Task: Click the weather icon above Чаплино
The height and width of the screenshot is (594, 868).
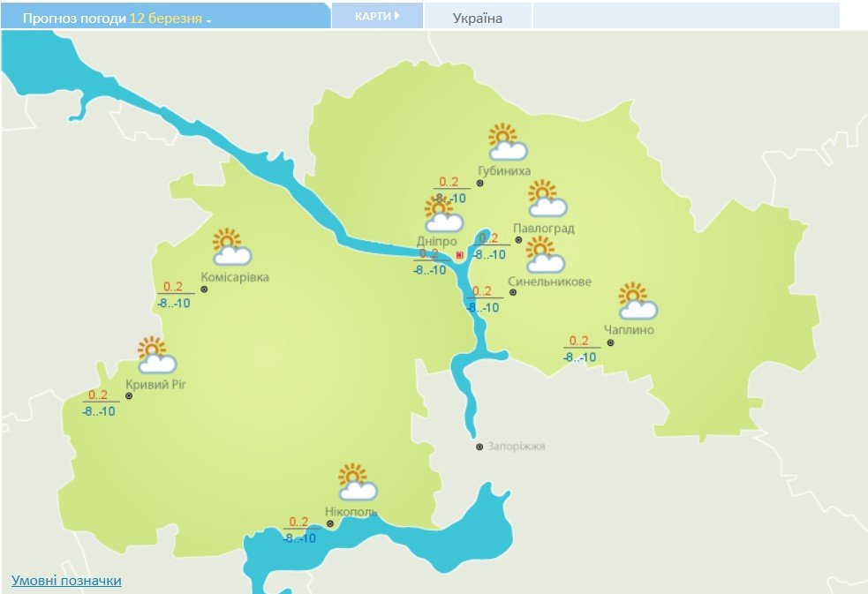Action: pyautogui.click(x=638, y=302)
